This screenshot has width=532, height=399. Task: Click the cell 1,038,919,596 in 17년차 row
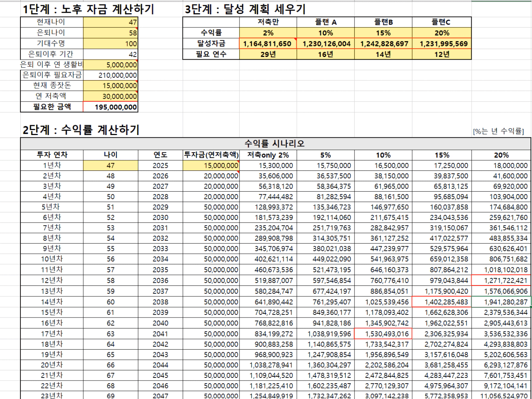(326, 334)
